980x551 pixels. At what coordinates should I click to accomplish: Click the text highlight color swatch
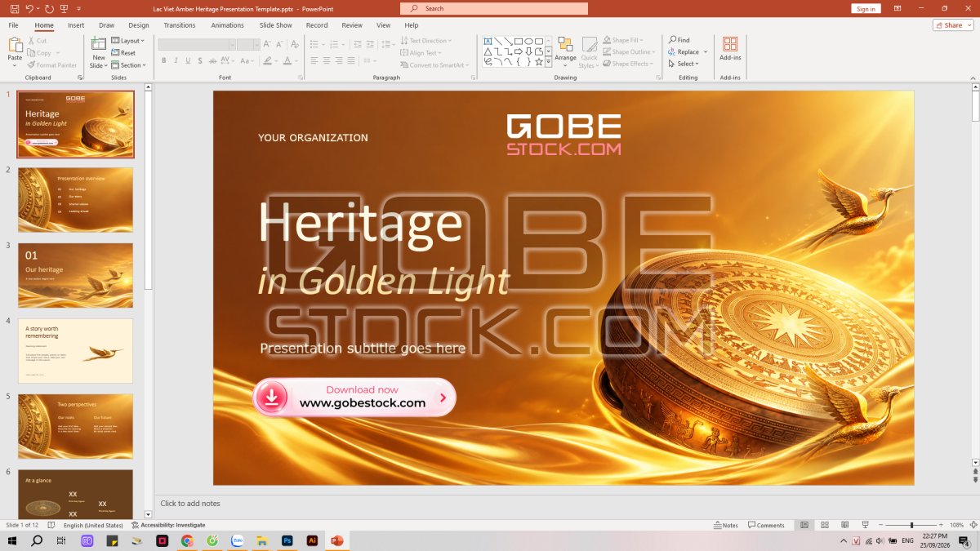(x=267, y=60)
